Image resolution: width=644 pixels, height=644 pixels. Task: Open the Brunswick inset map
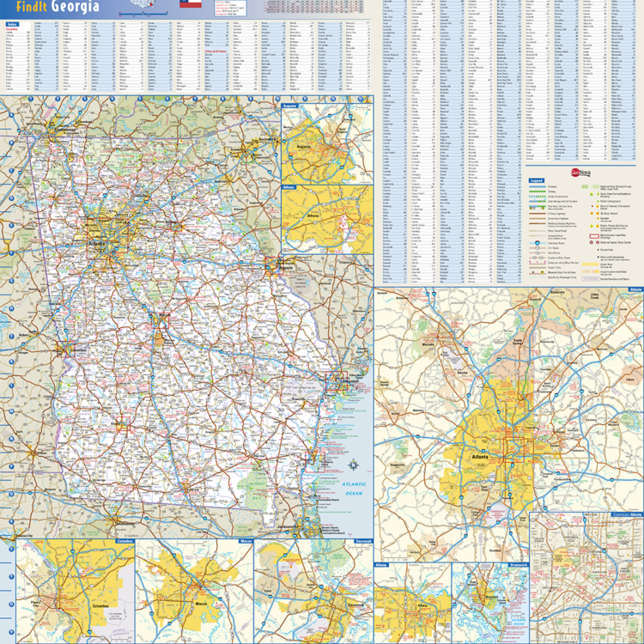489,601
